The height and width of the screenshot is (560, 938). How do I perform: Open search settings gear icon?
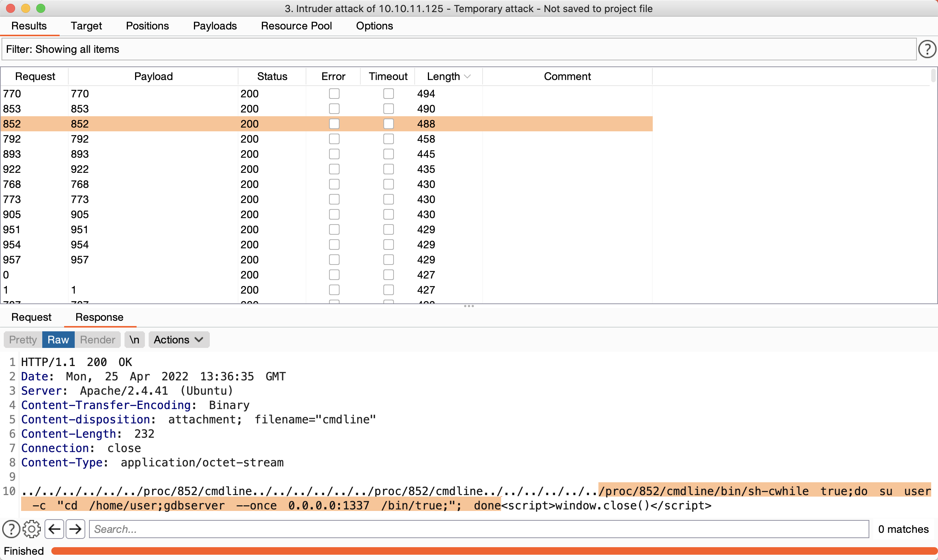point(32,529)
